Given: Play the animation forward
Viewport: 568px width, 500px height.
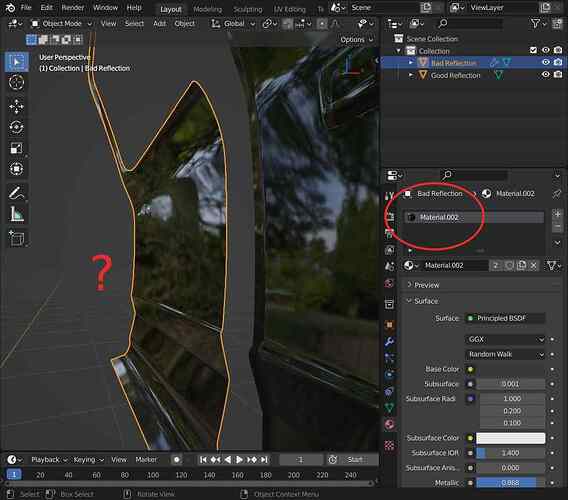Looking at the screenshot, I should pyautogui.click(x=239, y=459).
